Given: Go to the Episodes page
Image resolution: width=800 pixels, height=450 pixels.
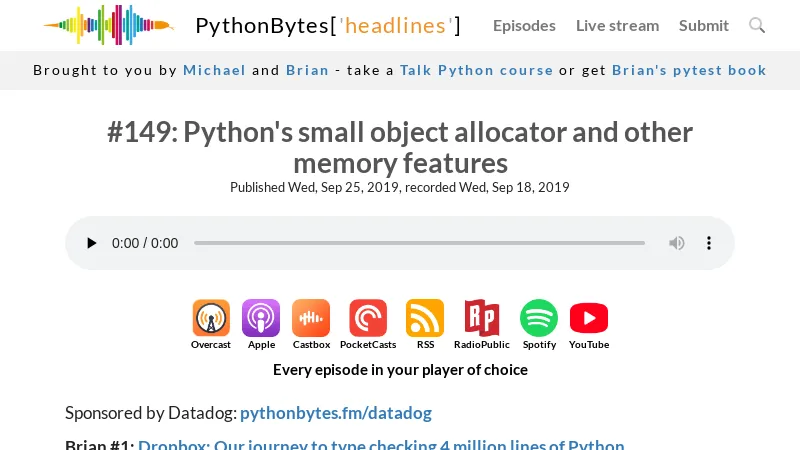Looking at the screenshot, I should pos(524,26).
